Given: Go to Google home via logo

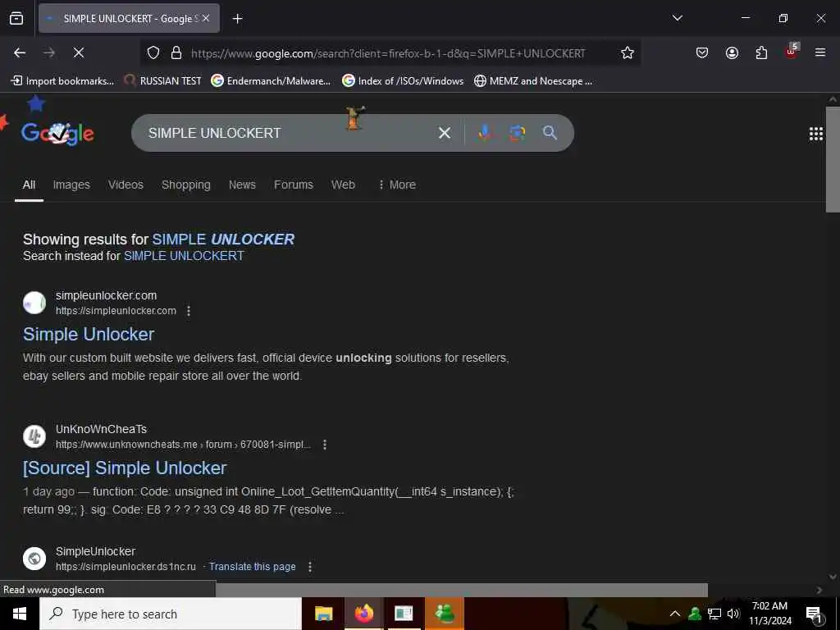Looking at the screenshot, I should 57,133.
